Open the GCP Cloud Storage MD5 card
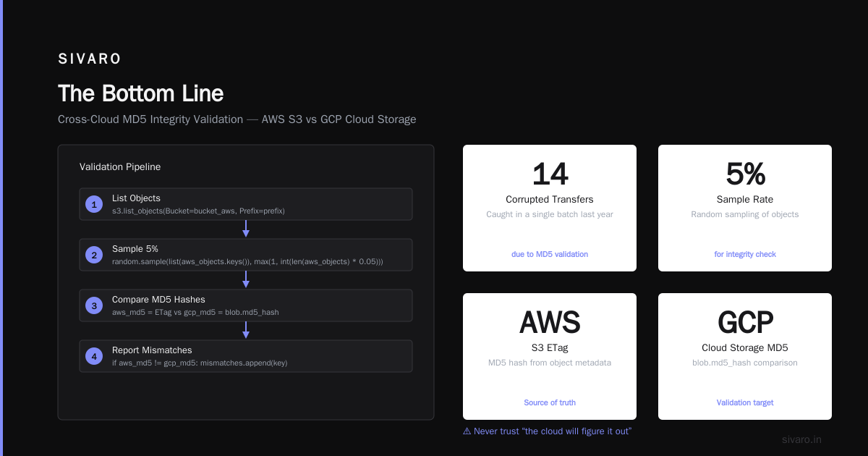The width and height of the screenshot is (868, 456). (745, 356)
